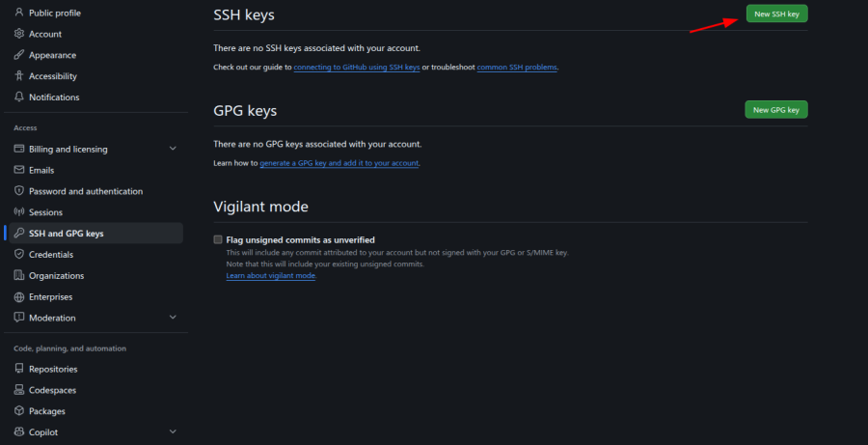The height and width of the screenshot is (445, 868).
Task: Open connecting to GitHub using SSH keys link
Action: pyautogui.click(x=357, y=68)
